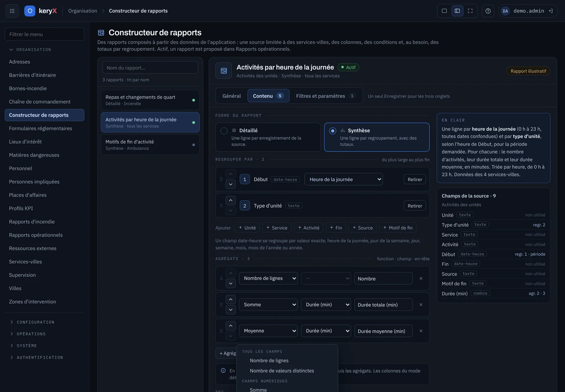Add Unité as grouping field

click(247, 228)
